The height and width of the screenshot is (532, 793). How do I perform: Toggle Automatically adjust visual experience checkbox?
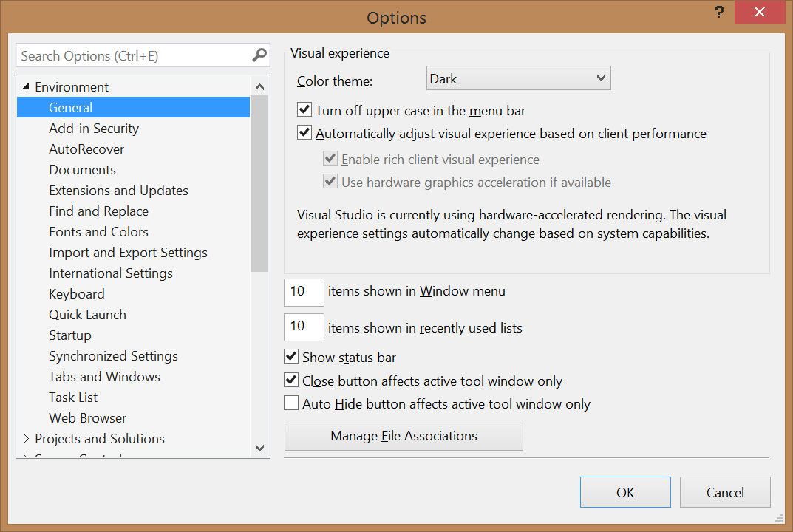(304, 132)
